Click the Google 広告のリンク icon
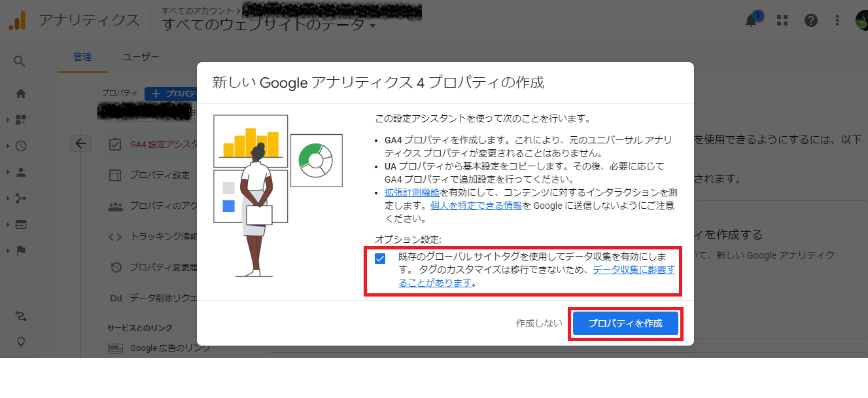 (115, 348)
